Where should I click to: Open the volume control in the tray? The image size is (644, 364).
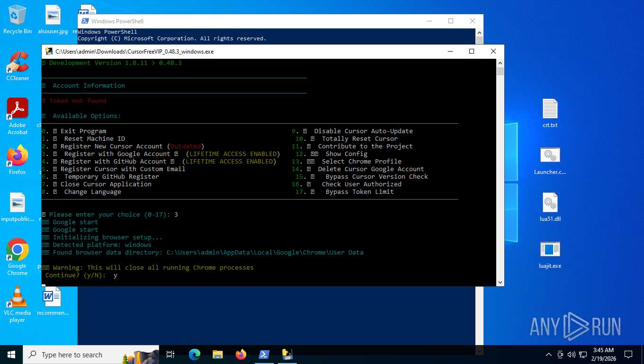tap(571, 355)
